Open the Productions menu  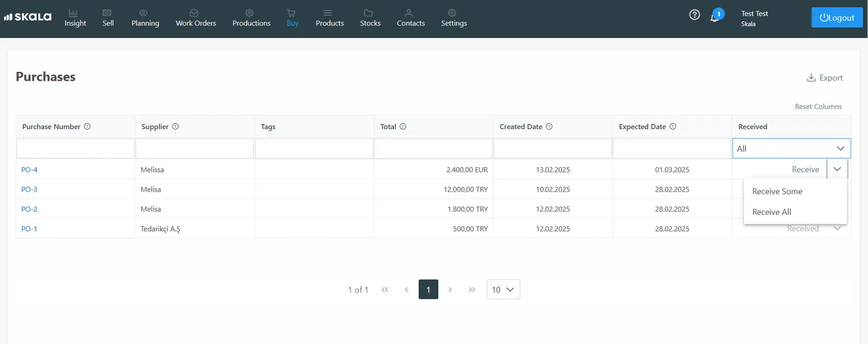point(252,18)
